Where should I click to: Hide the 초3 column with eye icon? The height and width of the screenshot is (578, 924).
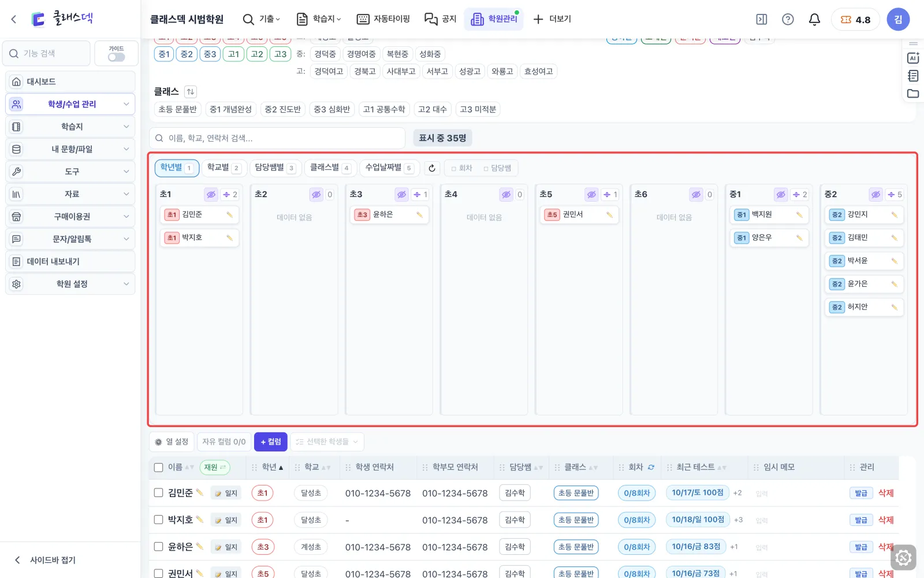[401, 195]
